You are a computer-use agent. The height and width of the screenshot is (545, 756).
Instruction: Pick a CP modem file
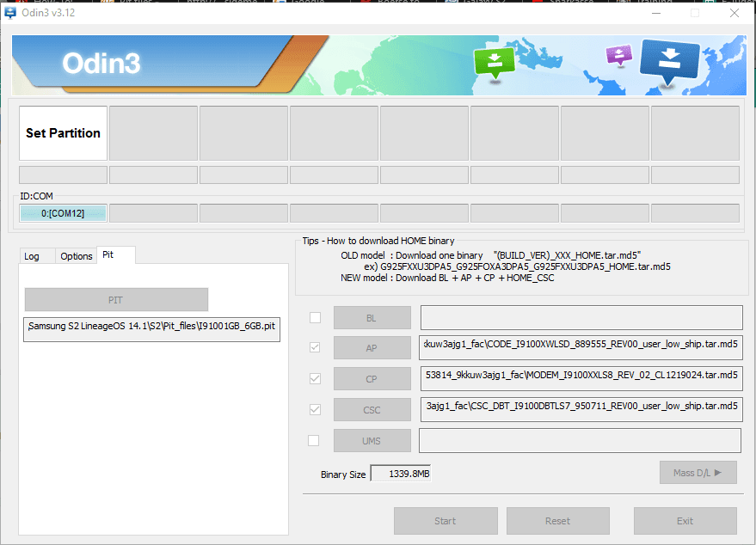[x=372, y=379]
